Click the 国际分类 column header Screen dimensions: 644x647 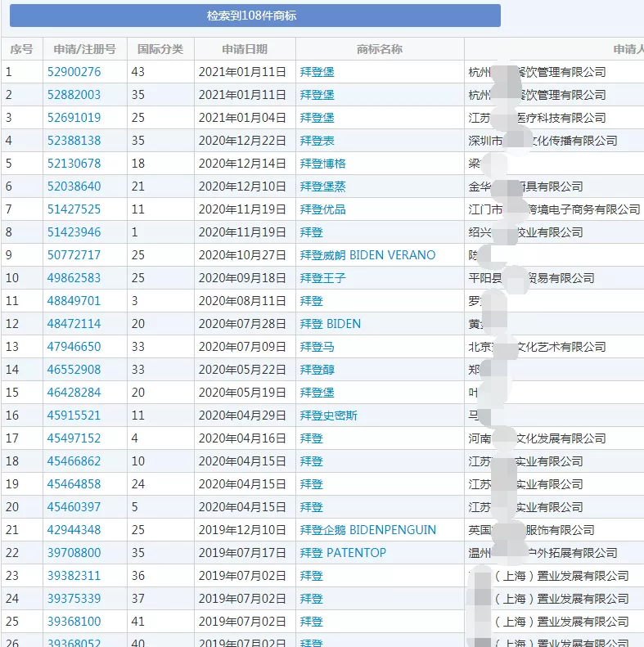[160, 49]
